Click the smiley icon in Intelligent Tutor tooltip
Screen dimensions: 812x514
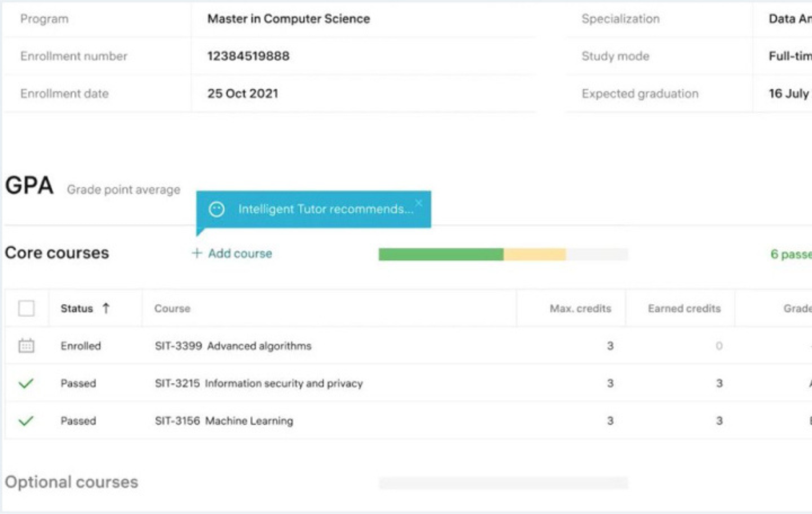pos(217,209)
